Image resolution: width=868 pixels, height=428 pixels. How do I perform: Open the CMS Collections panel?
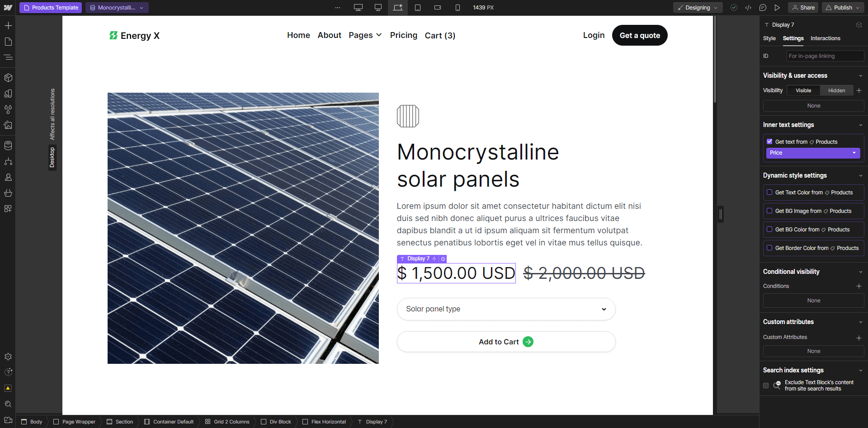point(8,145)
